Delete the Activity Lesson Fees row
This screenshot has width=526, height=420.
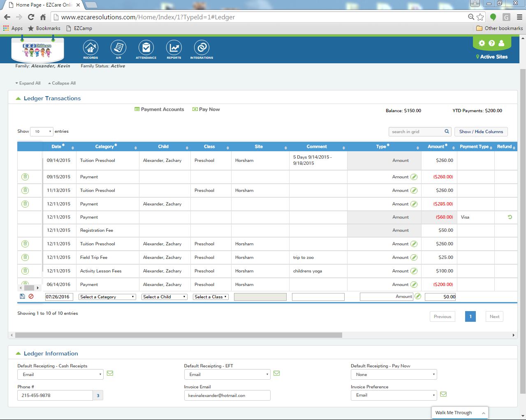pos(25,271)
